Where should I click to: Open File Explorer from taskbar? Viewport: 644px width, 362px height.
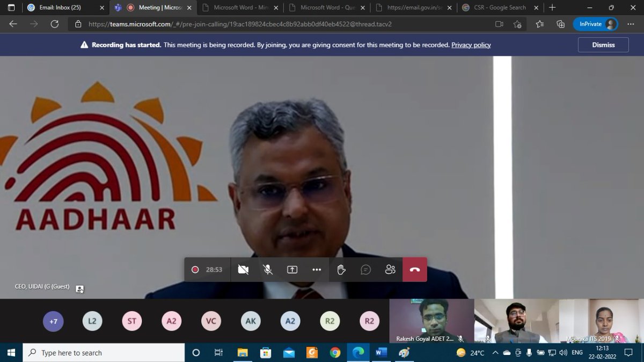point(243,353)
